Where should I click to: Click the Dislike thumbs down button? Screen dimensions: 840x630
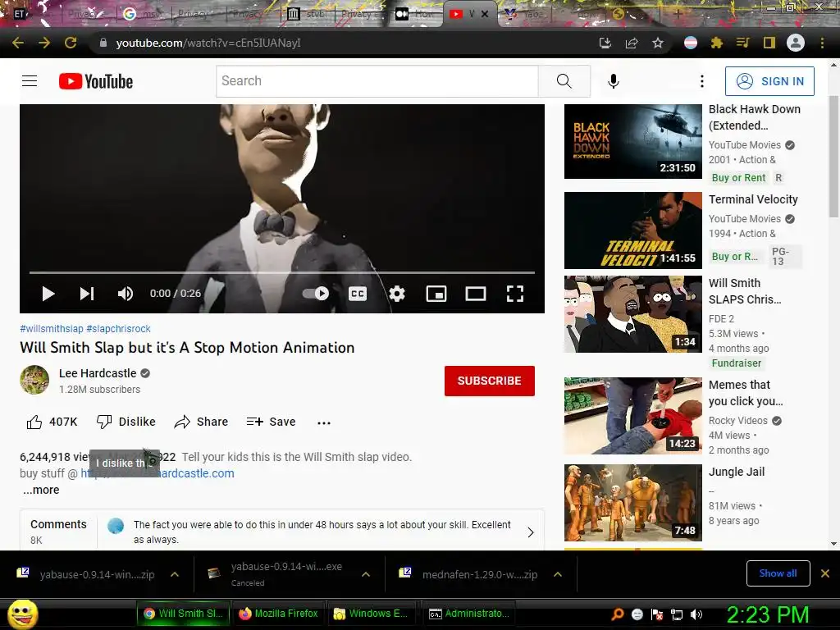126,422
